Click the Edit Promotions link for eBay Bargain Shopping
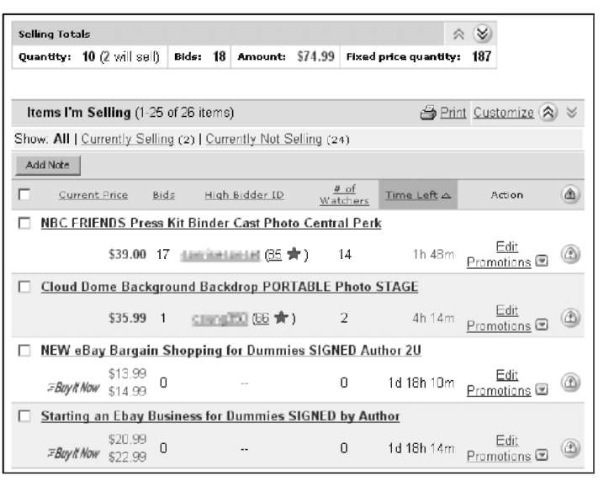Screen dimensions: 603x480 tap(499, 383)
